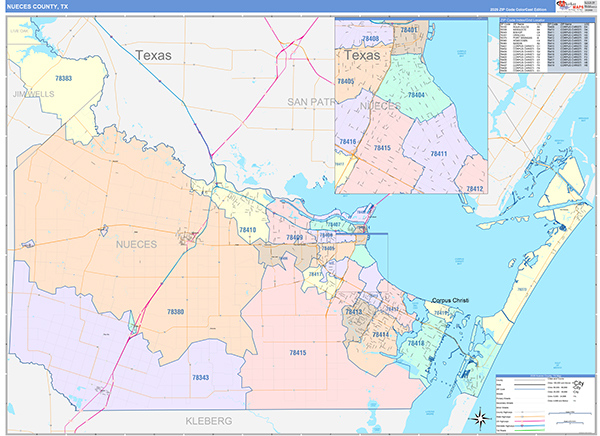Click the 78409 ZIP code label
Screen dimensions: 600x436
(x=295, y=238)
